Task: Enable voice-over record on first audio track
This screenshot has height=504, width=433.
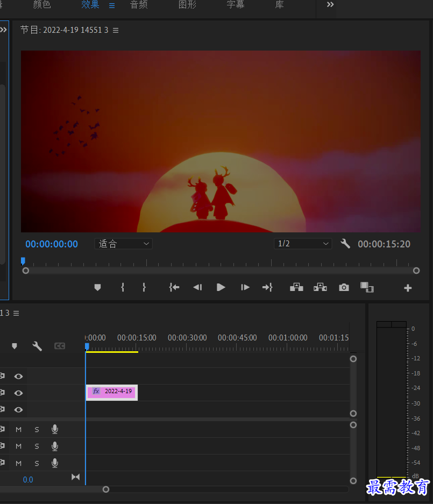Action: 55,429
